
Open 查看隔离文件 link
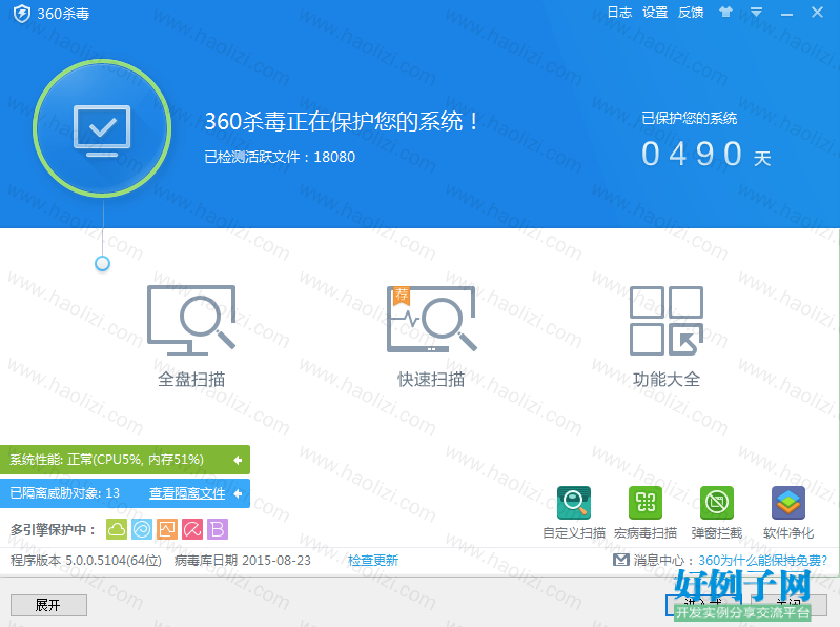pos(187,493)
